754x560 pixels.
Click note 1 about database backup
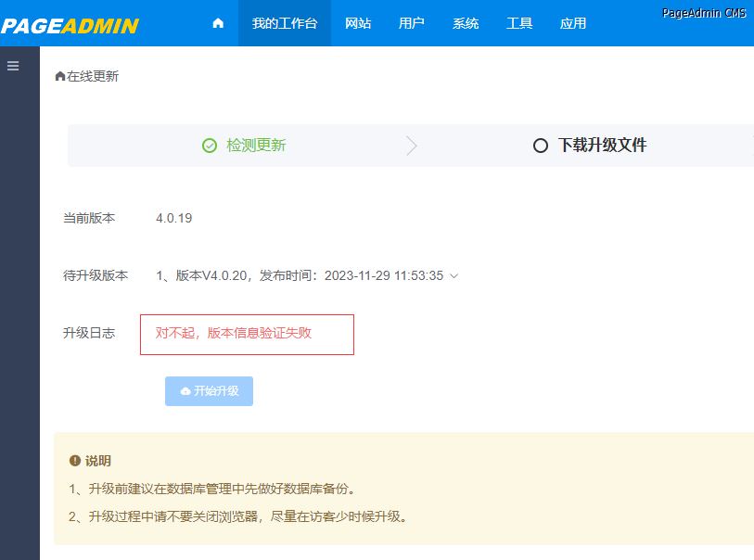pos(213,489)
